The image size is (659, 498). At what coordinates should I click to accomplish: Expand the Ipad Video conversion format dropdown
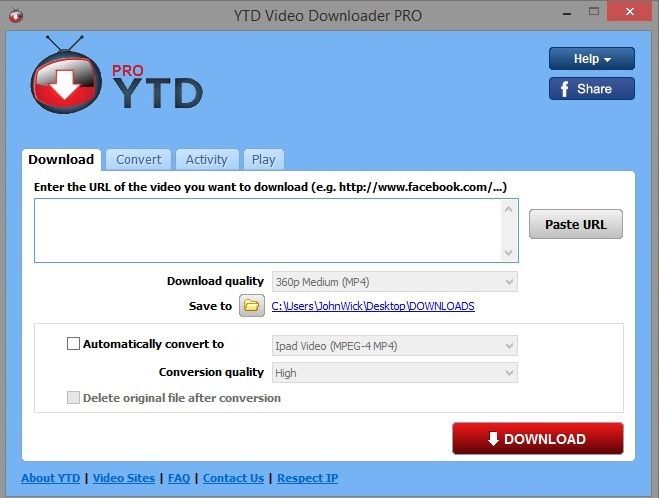[395, 346]
